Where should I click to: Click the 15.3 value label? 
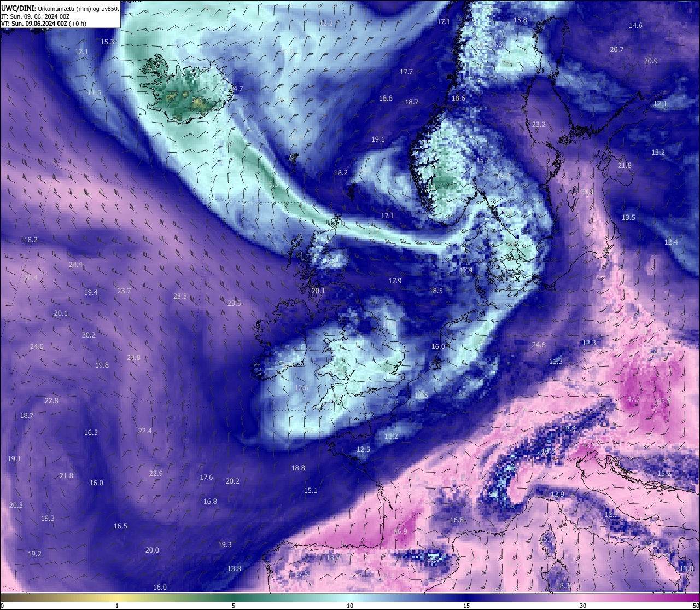click(107, 42)
